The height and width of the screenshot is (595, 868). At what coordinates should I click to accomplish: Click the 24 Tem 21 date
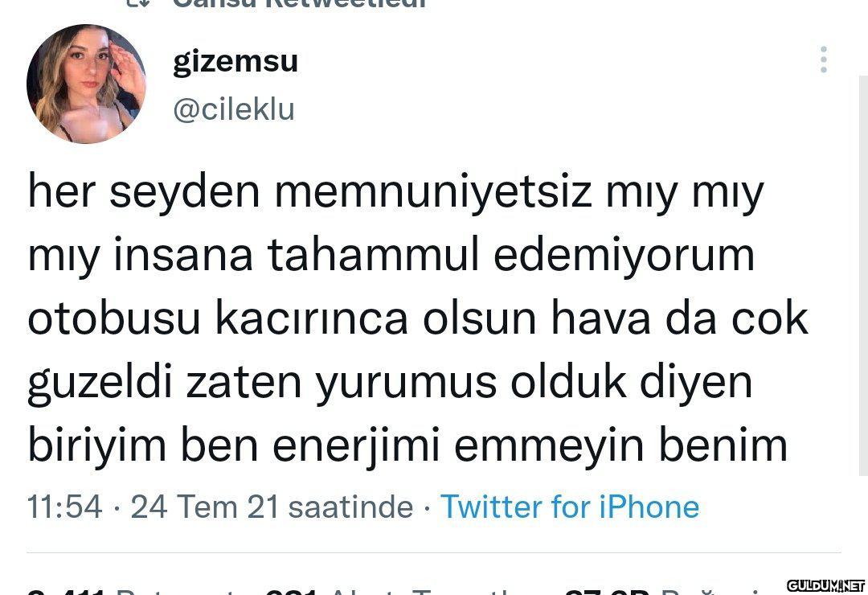click(204, 507)
